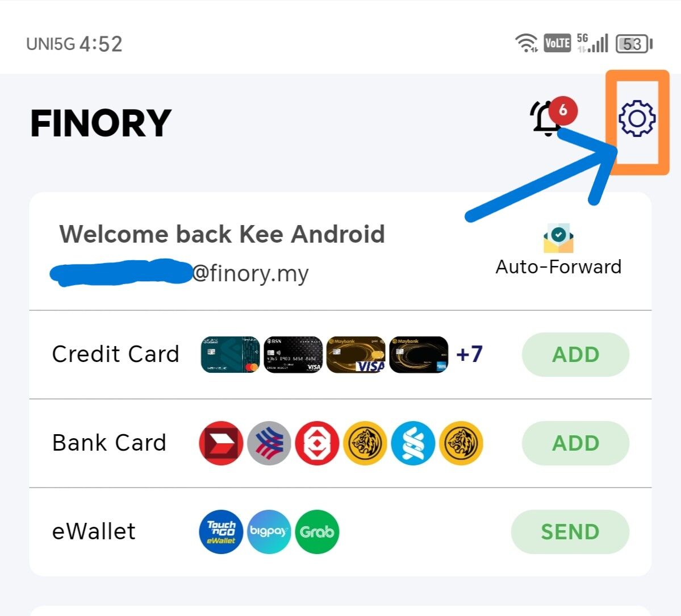
Task: Open the green Mastercard thumbnail
Action: (x=230, y=355)
